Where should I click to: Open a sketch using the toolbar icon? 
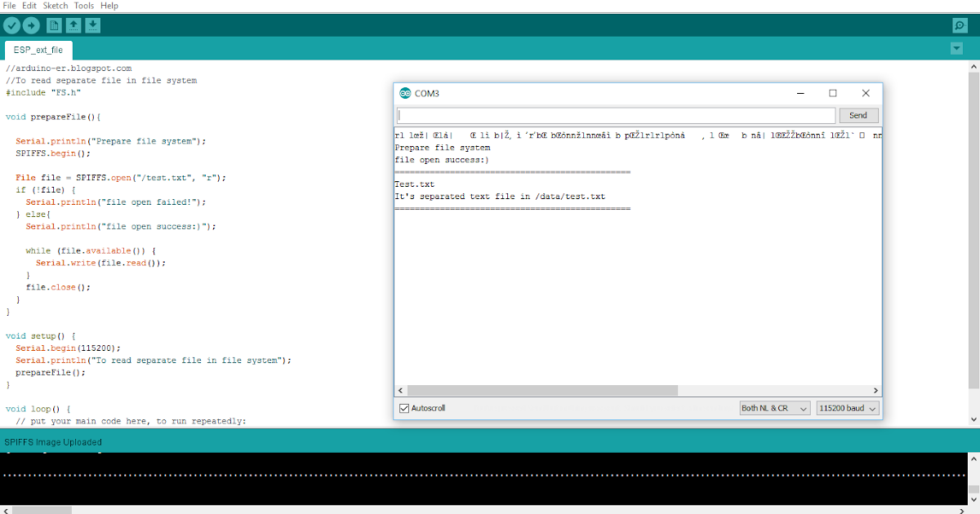pos(73,25)
